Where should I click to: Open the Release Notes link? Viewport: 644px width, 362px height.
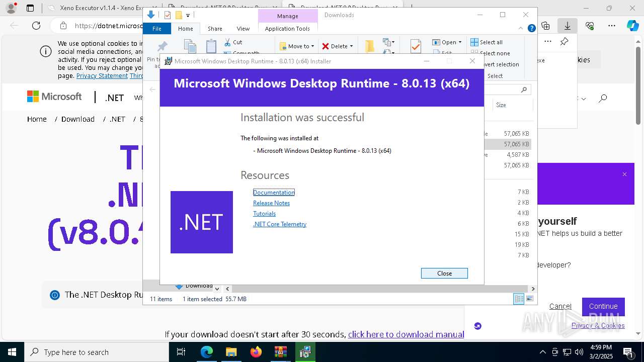pyautogui.click(x=271, y=203)
